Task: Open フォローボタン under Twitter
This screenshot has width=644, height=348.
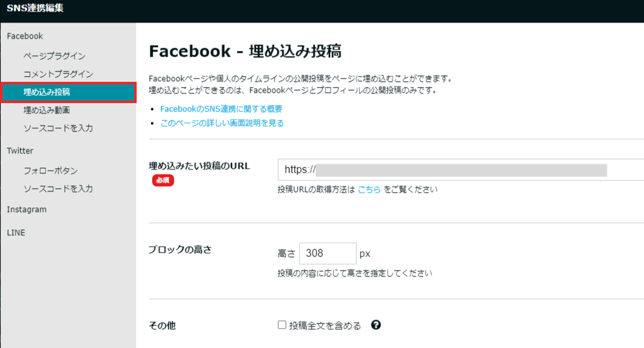Action: (x=50, y=171)
